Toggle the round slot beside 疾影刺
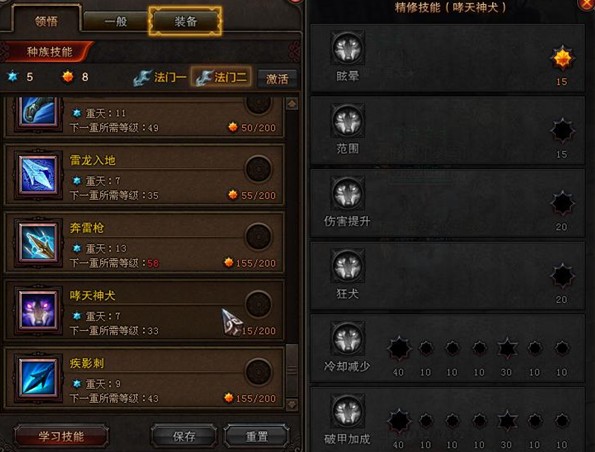This screenshot has height=452, width=595. click(x=258, y=371)
